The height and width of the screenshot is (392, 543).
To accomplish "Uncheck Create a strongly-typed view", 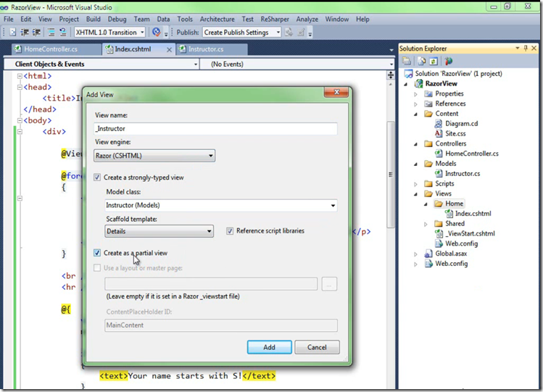I will pos(97,178).
